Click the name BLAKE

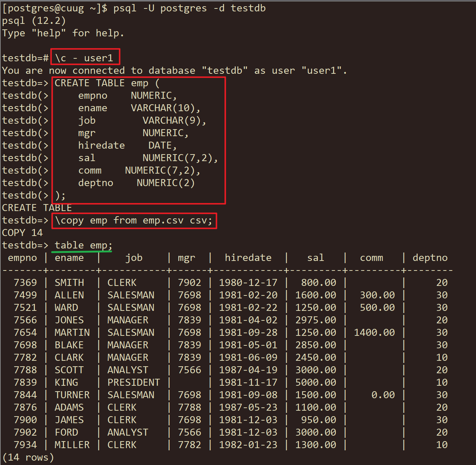pos(69,345)
